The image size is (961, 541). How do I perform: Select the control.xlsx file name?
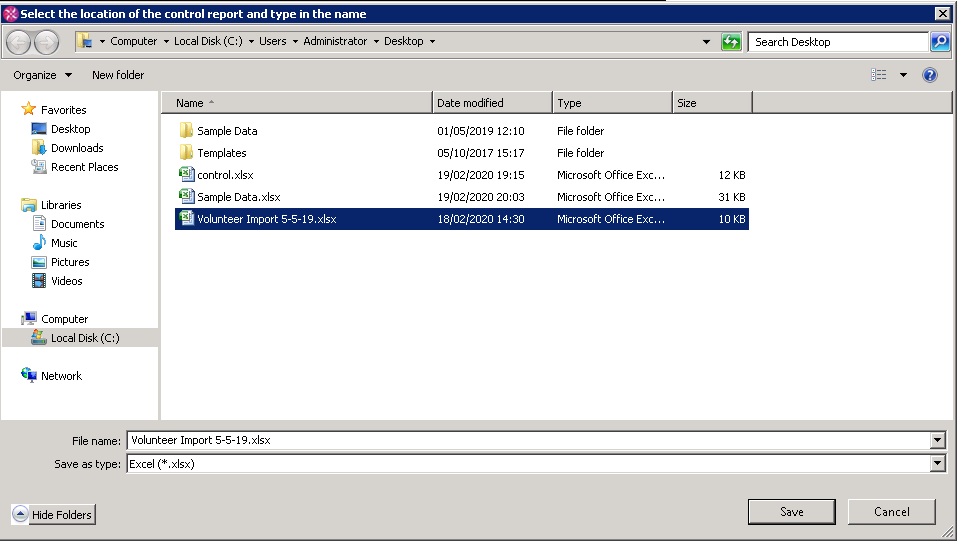[226, 175]
